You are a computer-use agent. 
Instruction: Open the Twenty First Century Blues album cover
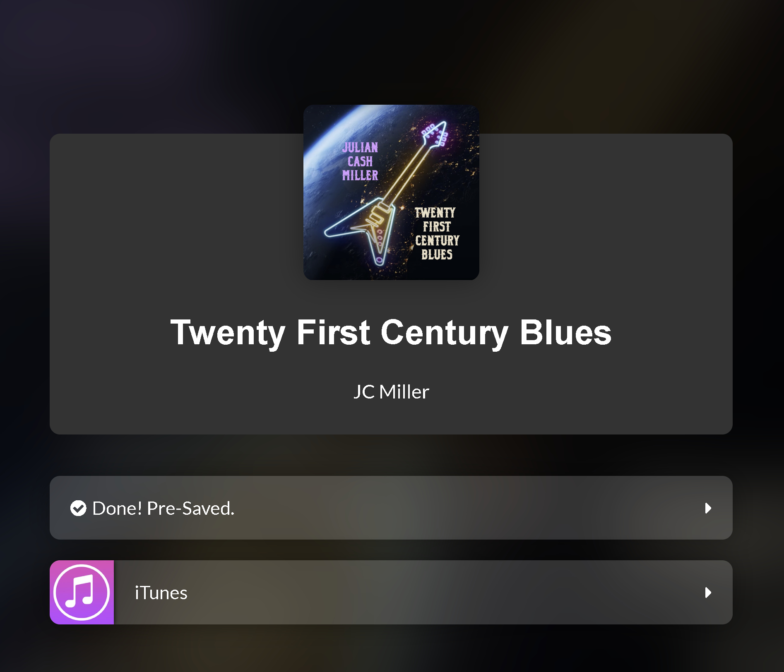point(391,192)
